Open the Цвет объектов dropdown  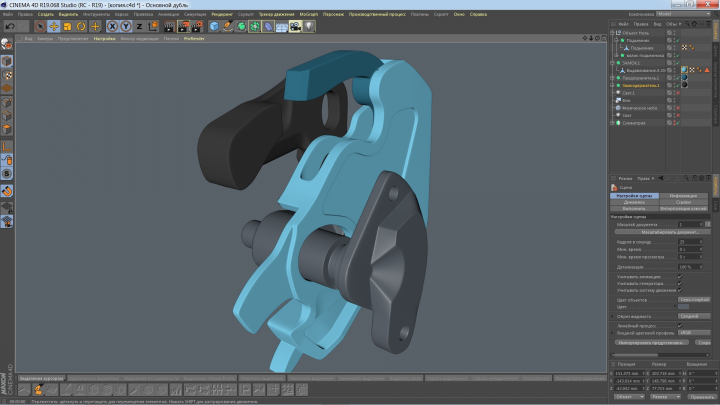click(x=694, y=300)
